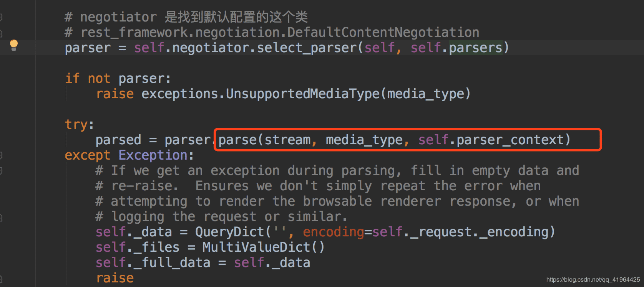Click 'UnsupportedMediaType' exception name
This screenshot has height=287, width=644.
click(302, 94)
